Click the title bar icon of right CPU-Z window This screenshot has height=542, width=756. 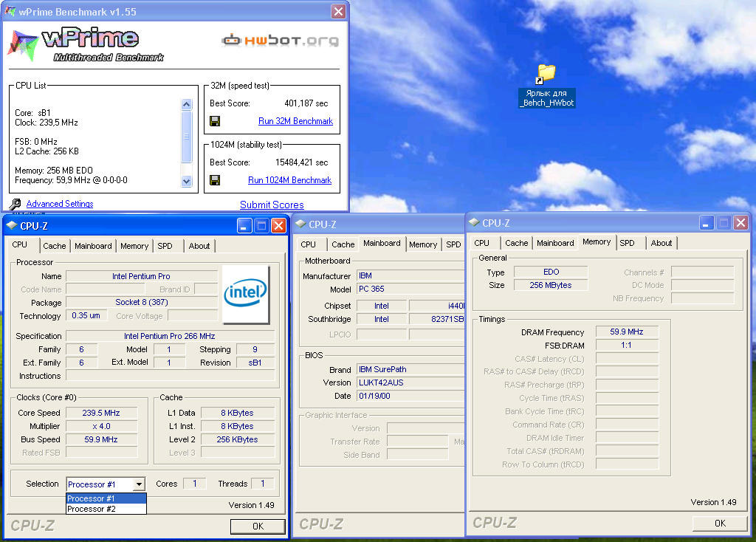point(474,222)
